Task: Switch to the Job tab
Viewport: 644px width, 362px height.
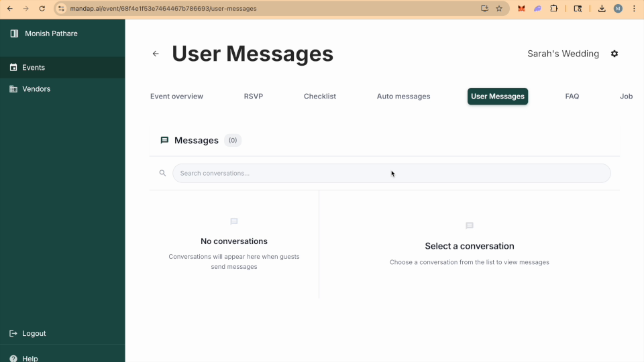Action: (x=626, y=96)
